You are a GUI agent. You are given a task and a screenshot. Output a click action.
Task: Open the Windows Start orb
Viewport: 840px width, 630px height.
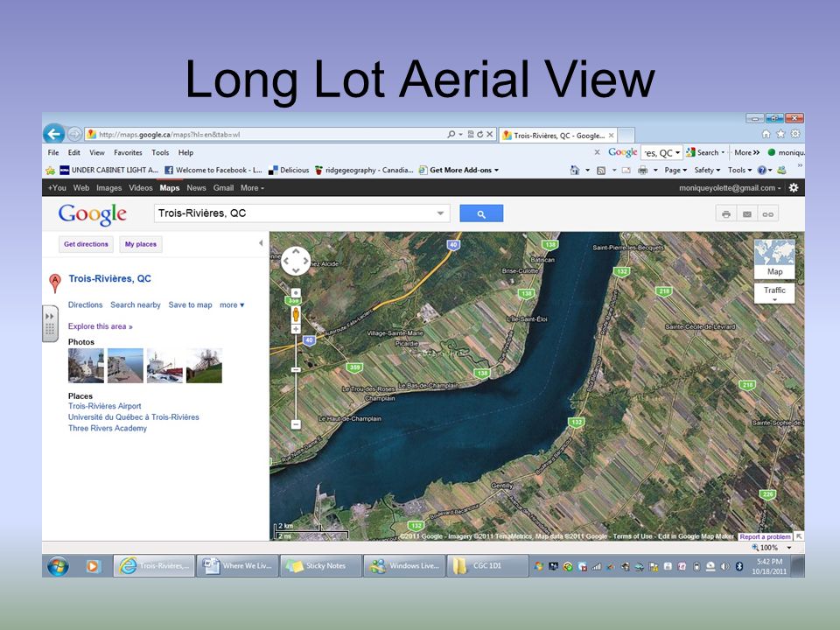(58, 566)
